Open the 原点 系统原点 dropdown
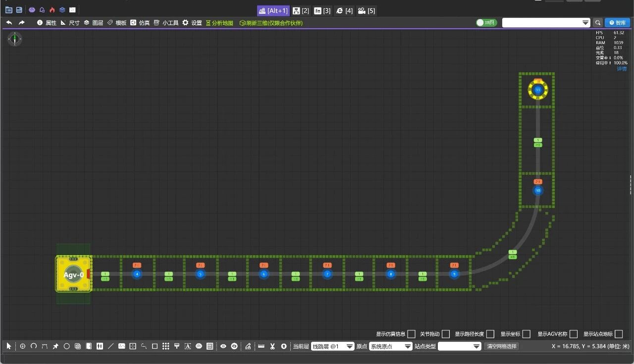Image resolution: width=634 pixels, height=364 pixels. (x=391, y=347)
